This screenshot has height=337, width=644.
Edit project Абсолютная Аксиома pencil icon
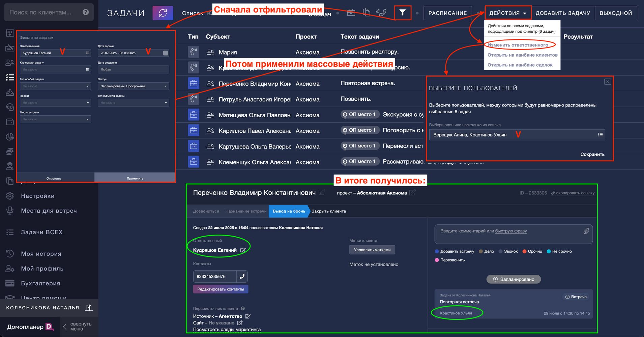[x=412, y=192]
